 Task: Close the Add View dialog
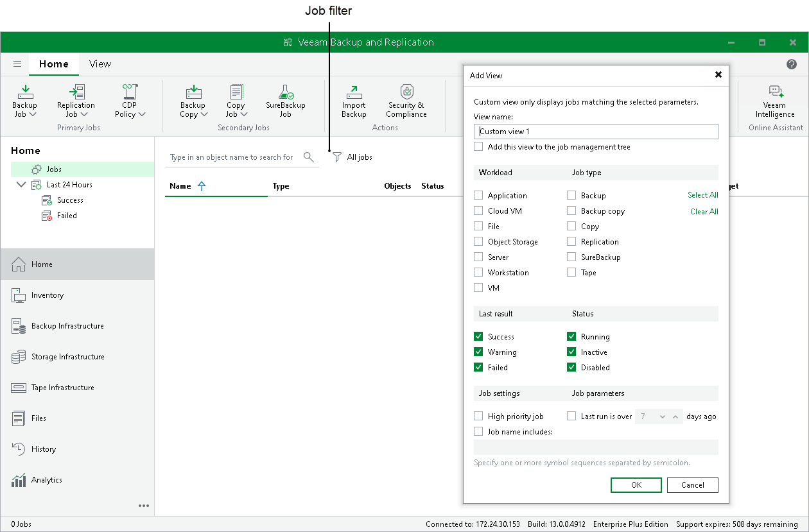point(718,74)
